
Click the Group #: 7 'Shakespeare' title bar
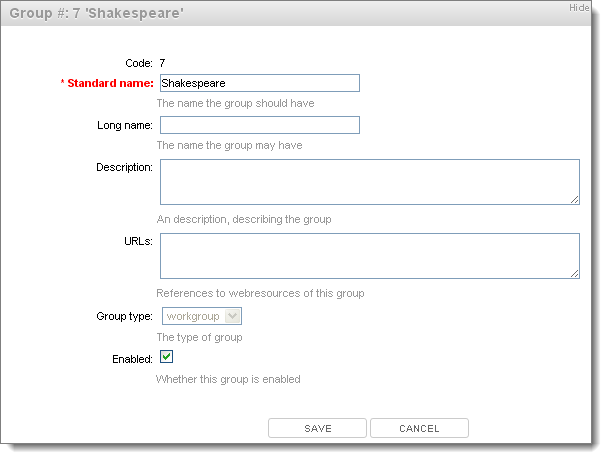(x=296, y=13)
